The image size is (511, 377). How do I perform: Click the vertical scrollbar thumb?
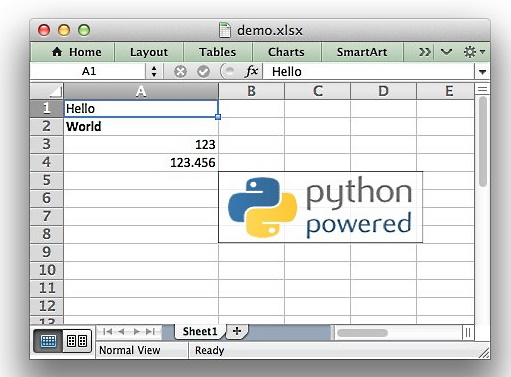[x=482, y=142]
